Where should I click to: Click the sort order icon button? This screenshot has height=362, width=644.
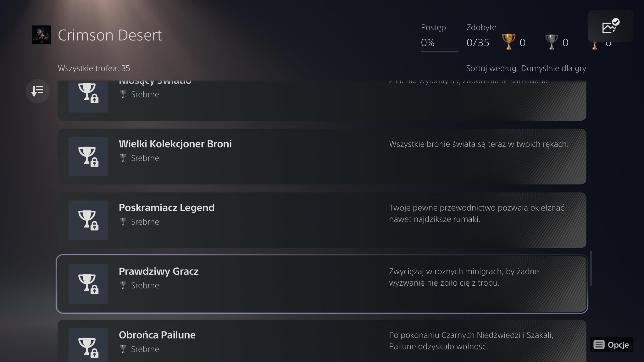pyautogui.click(x=37, y=91)
